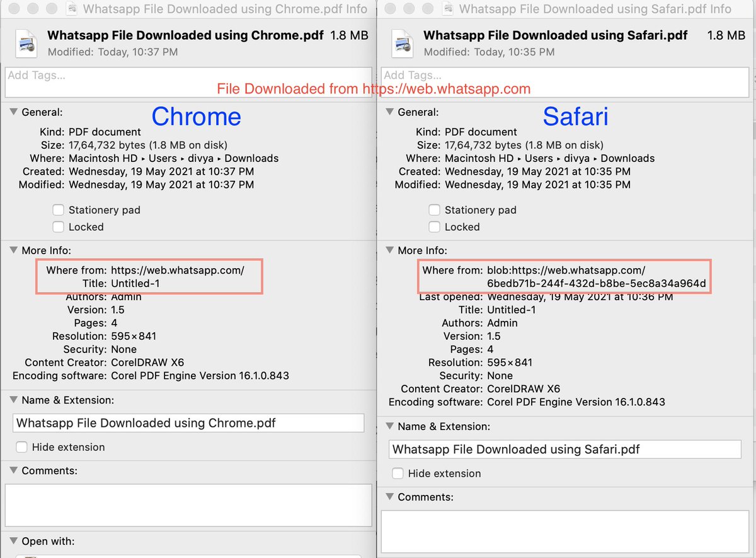The width and height of the screenshot is (756, 558).
Task: Click header filename Whatsapp File Downloaded using Chrome.pdf
Action: (186, 35)
